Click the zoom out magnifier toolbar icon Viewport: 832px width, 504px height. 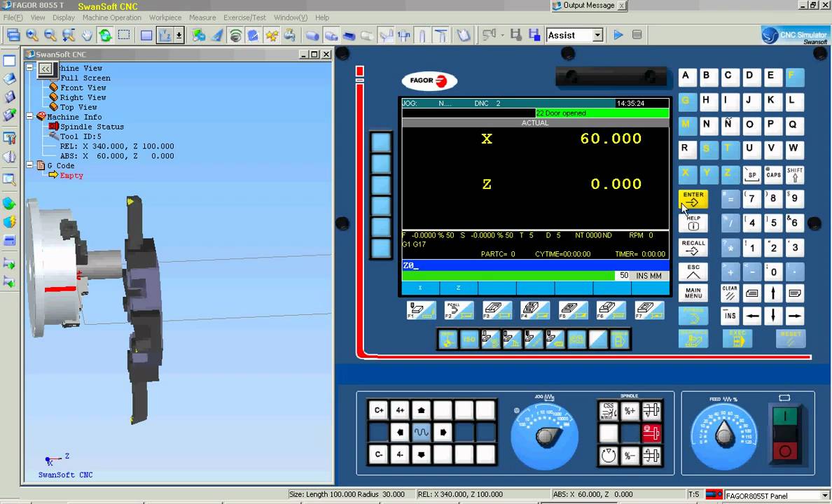tap(50, 35)
